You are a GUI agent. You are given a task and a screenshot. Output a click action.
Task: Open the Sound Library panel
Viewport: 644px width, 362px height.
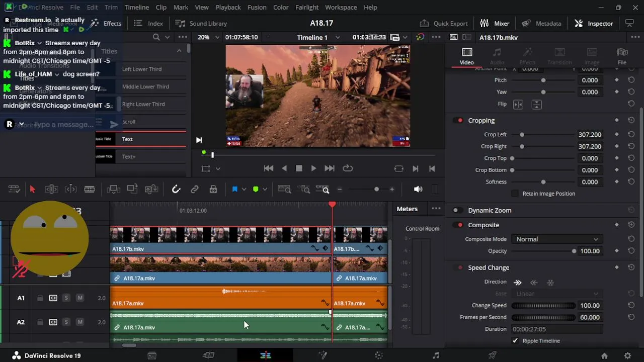(201, 24)
